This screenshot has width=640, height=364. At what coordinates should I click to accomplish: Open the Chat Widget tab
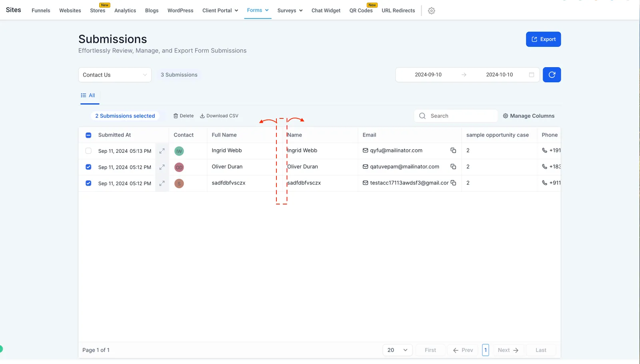(326, 10)
